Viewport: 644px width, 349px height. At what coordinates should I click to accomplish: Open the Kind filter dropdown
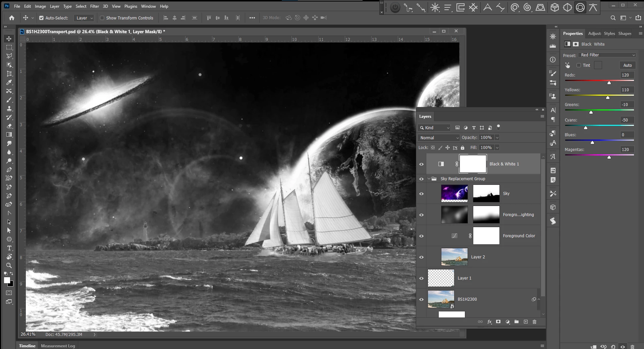point(434,128)
